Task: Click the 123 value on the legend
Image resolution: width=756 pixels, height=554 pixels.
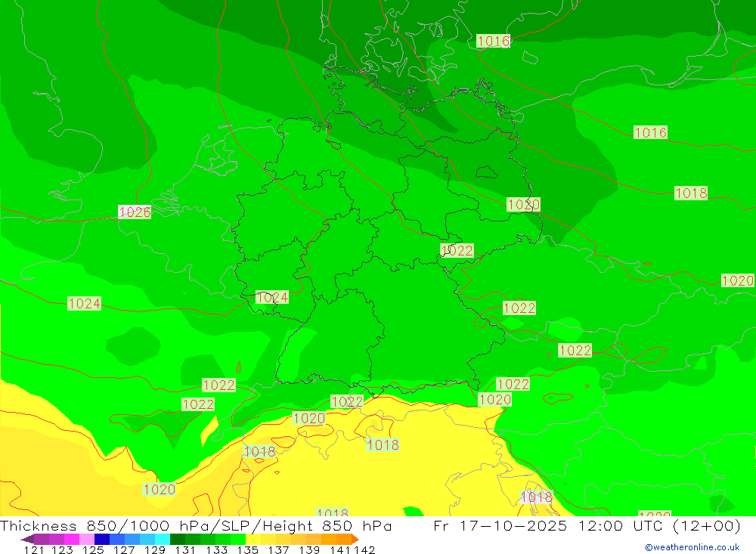Action: click(x=62, y=549)
